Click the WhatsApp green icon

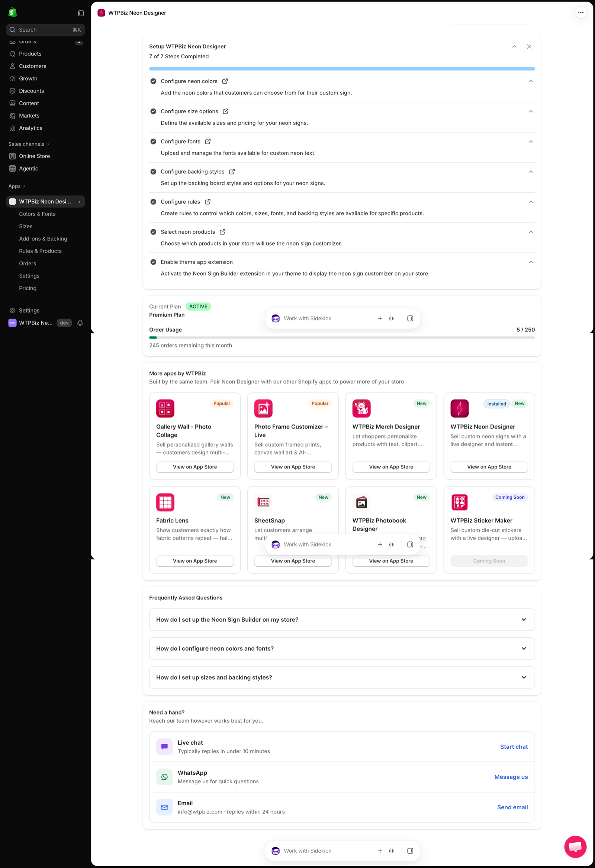tap(164, 777)
